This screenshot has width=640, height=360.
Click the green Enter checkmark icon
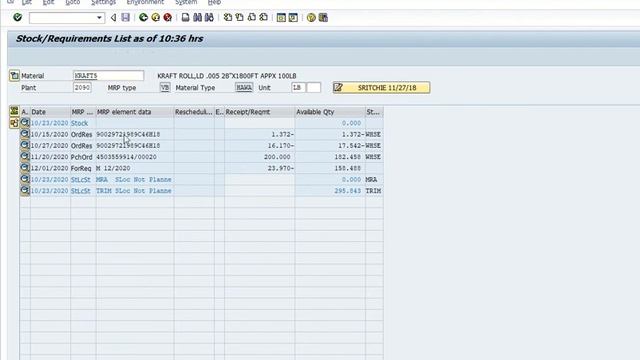click(x=18, y=17)
